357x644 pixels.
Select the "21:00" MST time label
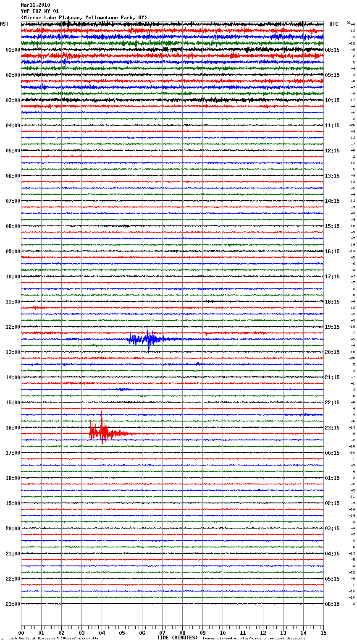coord(13,554)
